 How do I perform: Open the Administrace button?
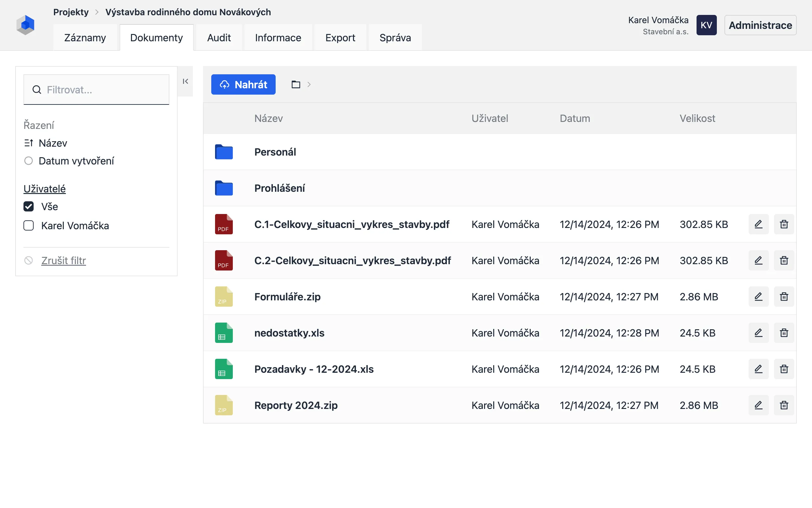tap(760, 25)
